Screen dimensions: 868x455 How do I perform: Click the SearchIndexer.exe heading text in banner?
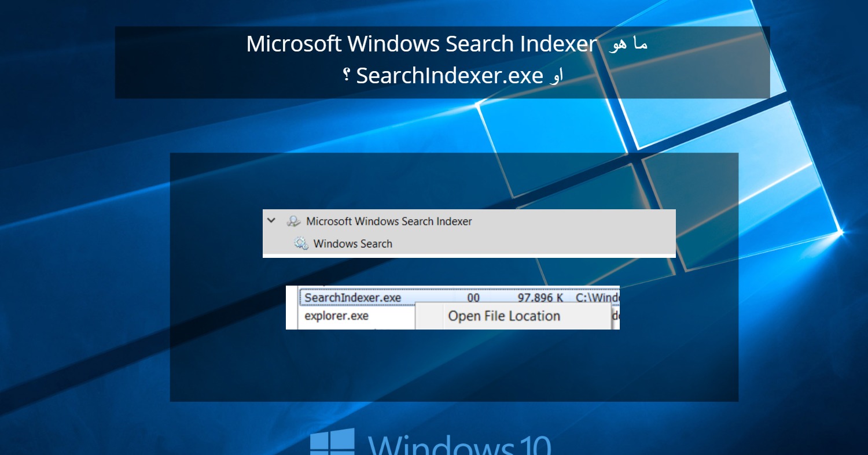[x=449, y=75]
